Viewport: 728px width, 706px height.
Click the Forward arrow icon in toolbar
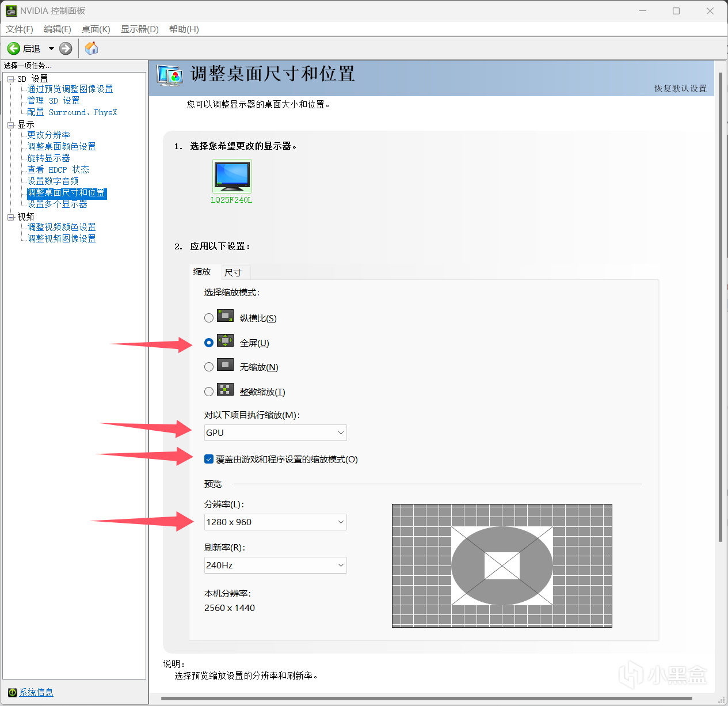[x=66, y=48]
